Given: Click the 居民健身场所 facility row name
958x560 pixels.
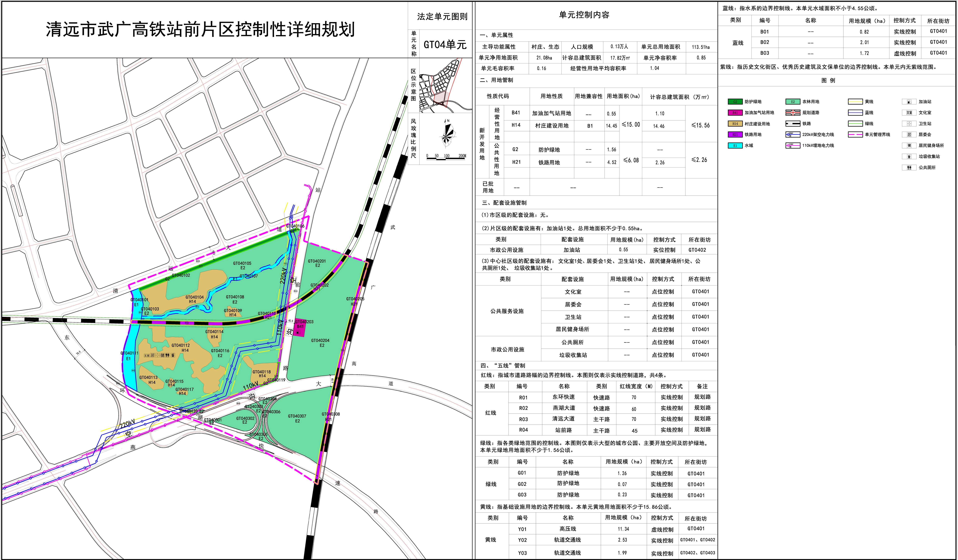Looking at the screenshot, I should [x=572, y=329].
